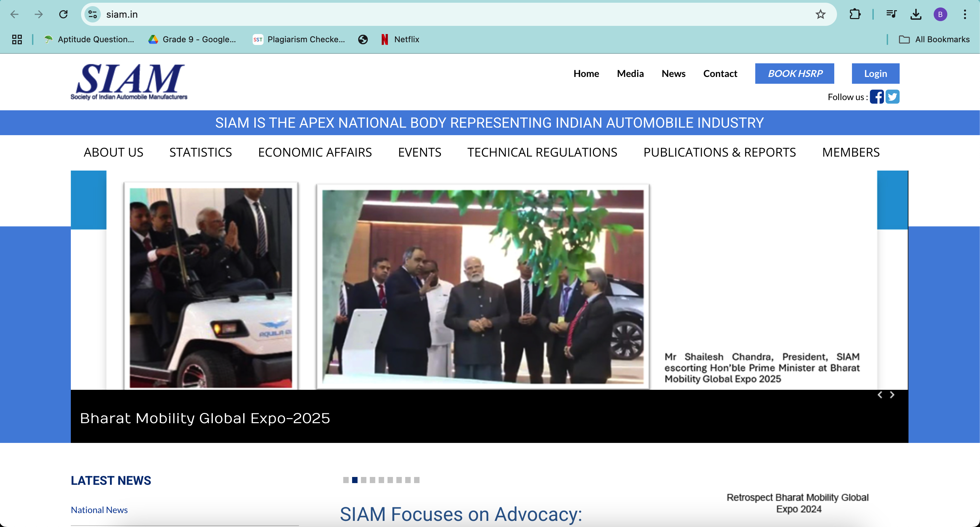The height and width of the screenshot is (527, 980).
Task: Select the second carousel pagination square
Action: pyautogui.click(x=354, y=480)
